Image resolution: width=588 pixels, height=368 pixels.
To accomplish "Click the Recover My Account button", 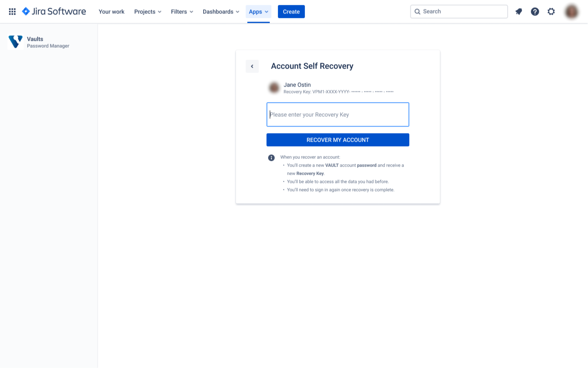I will [337, 140].
